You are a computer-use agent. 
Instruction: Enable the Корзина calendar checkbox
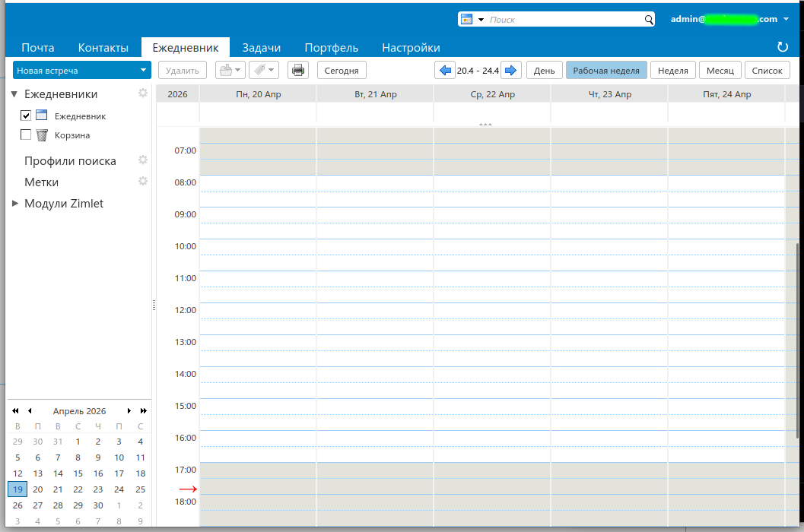pyautogui.click(x=26, y=135)
